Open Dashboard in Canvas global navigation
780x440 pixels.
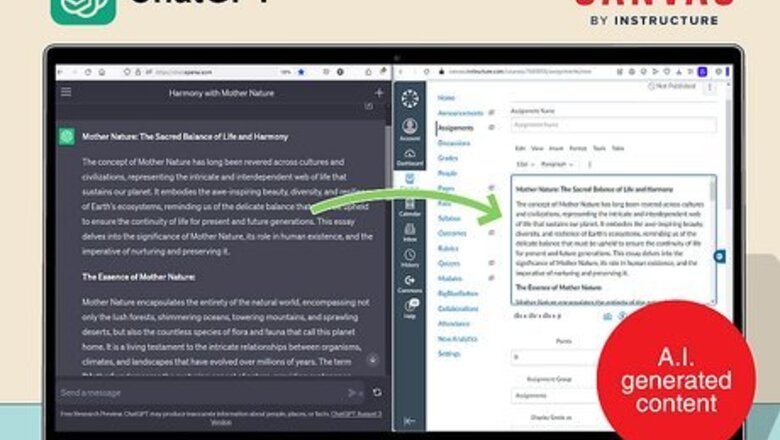point(410,157)
